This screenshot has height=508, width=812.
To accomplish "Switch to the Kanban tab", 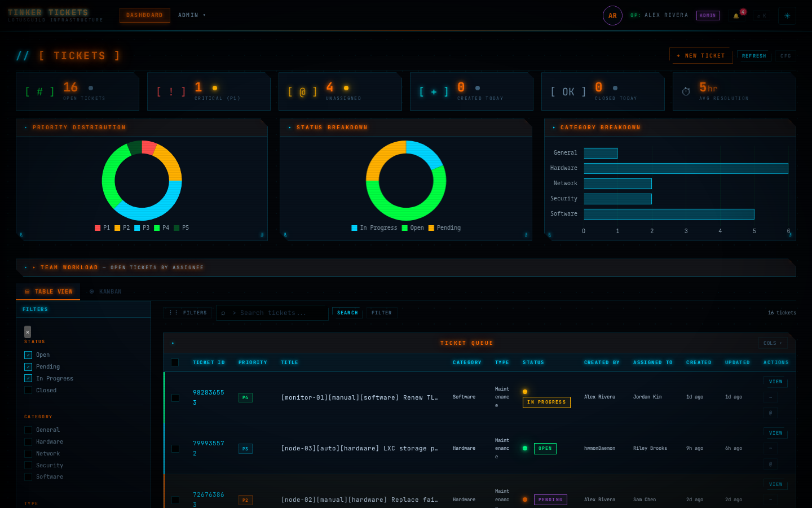I will [105, 292].
